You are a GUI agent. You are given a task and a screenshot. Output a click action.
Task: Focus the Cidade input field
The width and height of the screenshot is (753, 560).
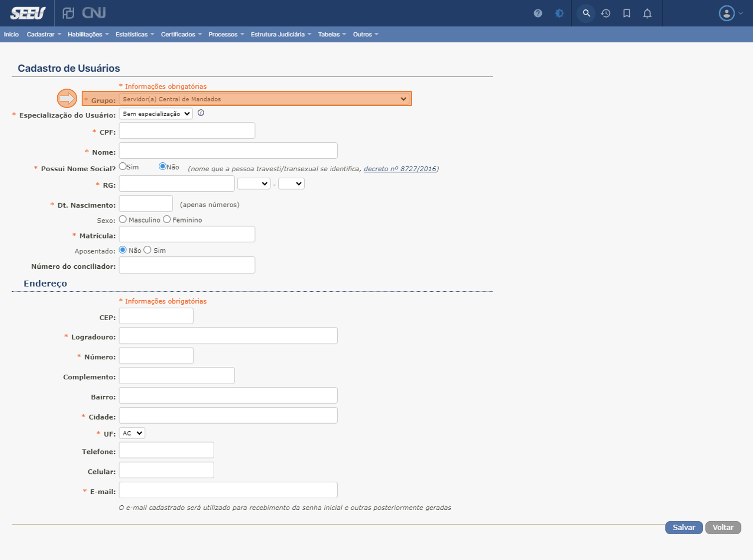pyautogui.click(x=228, y=416)
